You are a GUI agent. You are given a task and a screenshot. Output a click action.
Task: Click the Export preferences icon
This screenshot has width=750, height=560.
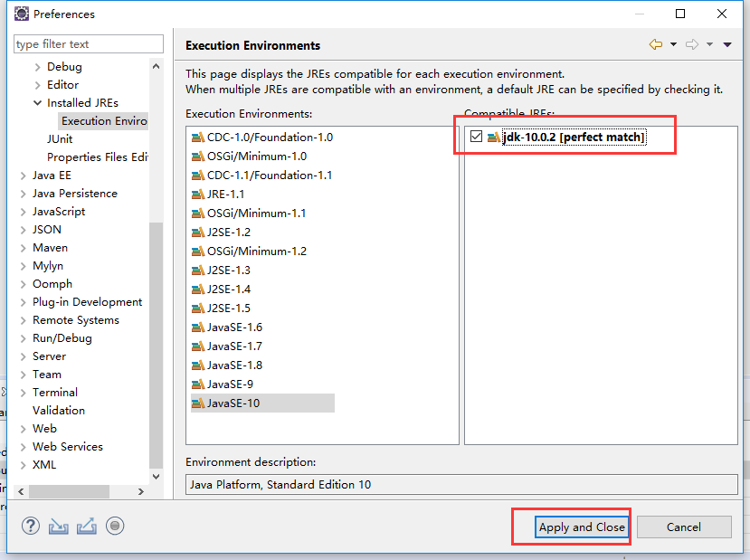click(x=87, y=526)
